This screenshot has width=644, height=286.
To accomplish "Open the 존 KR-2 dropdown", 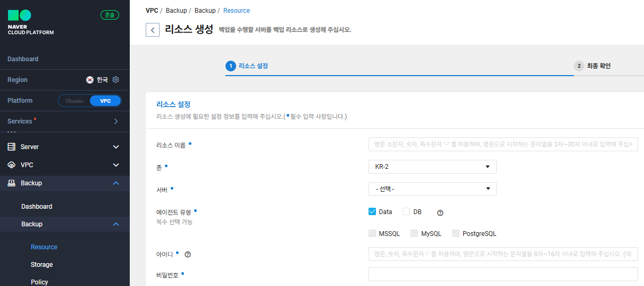I will (432, 167).
